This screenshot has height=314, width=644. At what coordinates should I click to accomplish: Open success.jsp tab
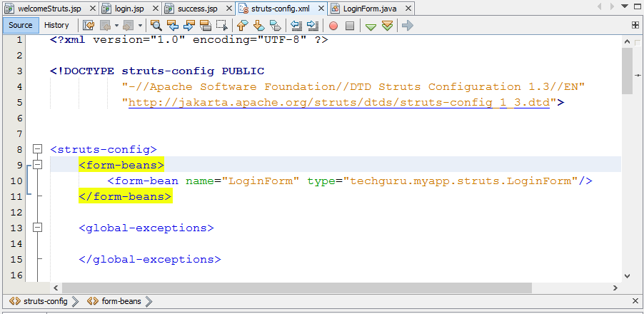point(198,9)
